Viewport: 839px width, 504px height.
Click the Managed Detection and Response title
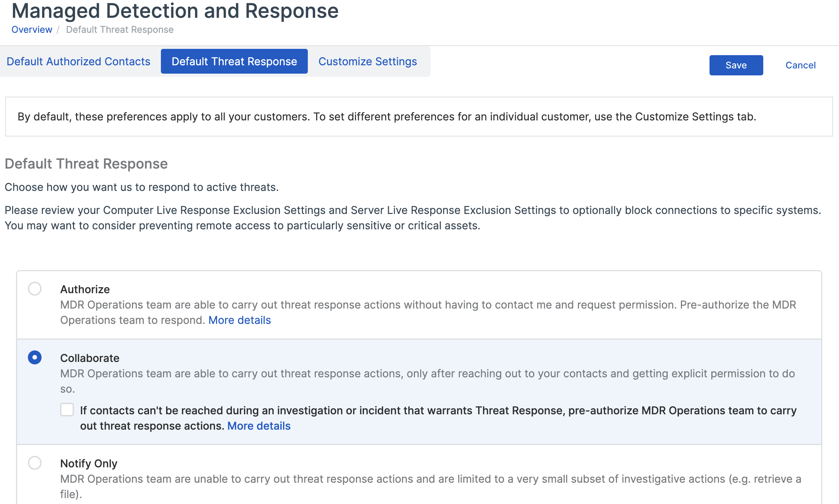175,10
